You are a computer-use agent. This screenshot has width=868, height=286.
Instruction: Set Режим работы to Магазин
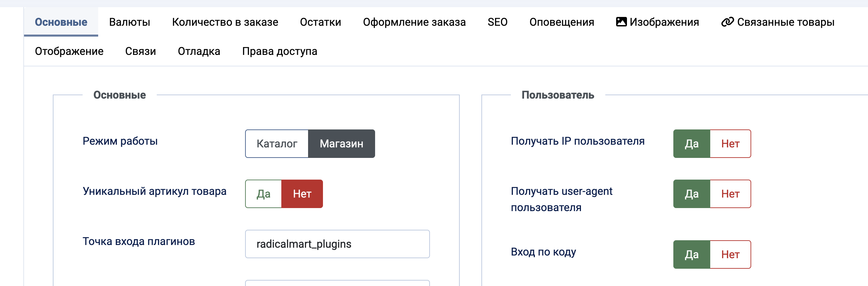341,144
